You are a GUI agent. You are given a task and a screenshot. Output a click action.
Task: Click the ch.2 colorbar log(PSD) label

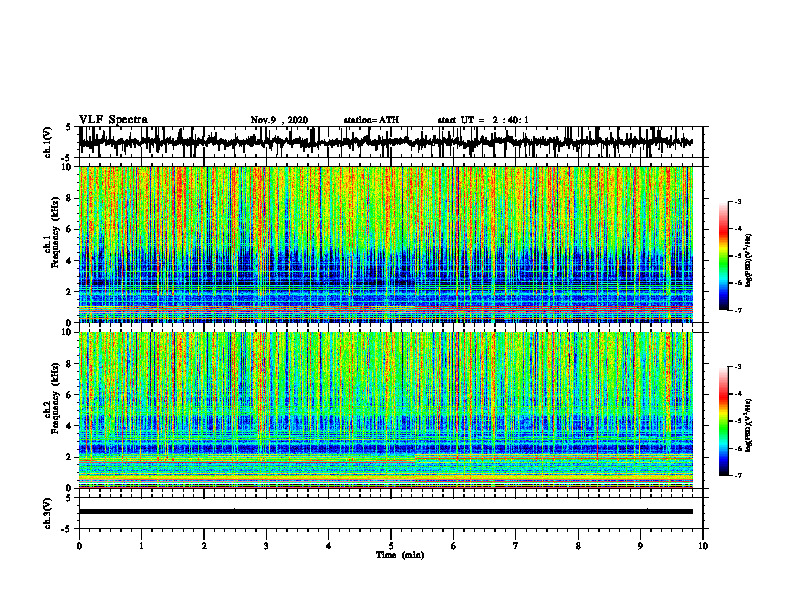tap(749, 424)
